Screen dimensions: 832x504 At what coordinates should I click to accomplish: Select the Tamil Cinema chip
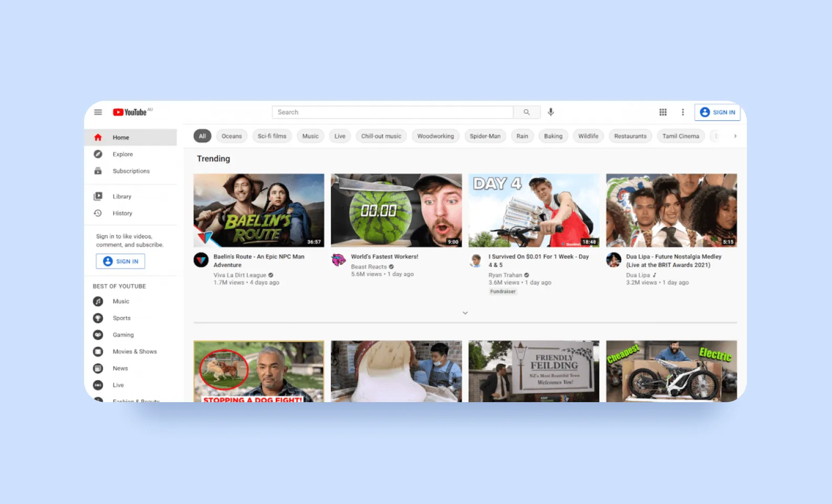681,136
